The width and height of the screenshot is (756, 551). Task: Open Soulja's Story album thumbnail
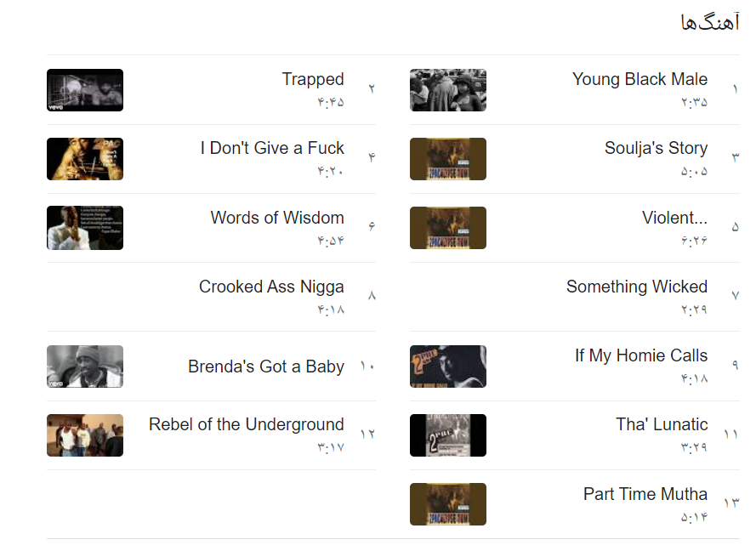447,159
